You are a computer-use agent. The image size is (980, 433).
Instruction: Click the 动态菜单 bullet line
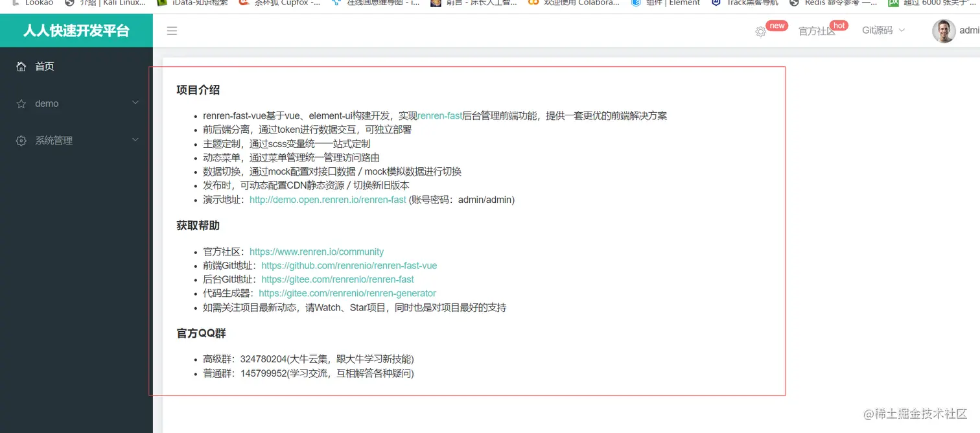coord(291,158)
